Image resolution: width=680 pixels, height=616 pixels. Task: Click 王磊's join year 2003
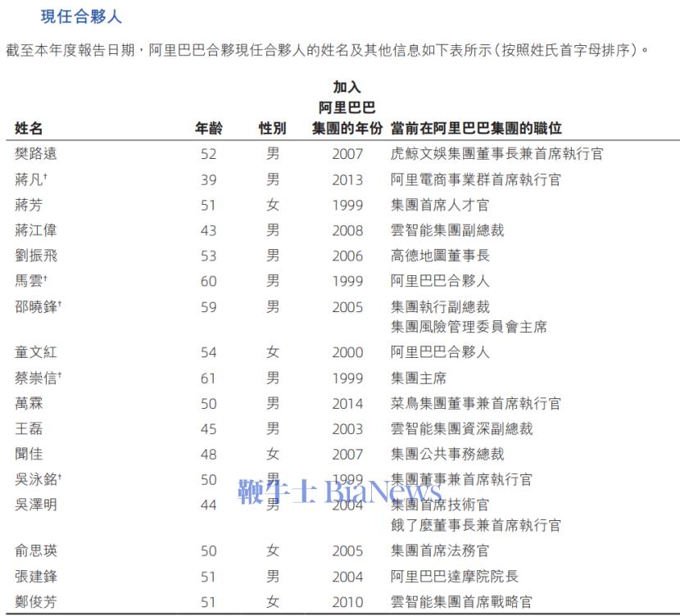347,429
